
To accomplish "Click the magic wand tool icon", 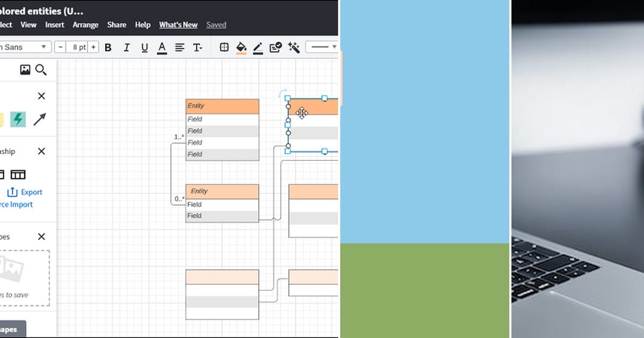I will pyautogui.click(x=294, y=47).
